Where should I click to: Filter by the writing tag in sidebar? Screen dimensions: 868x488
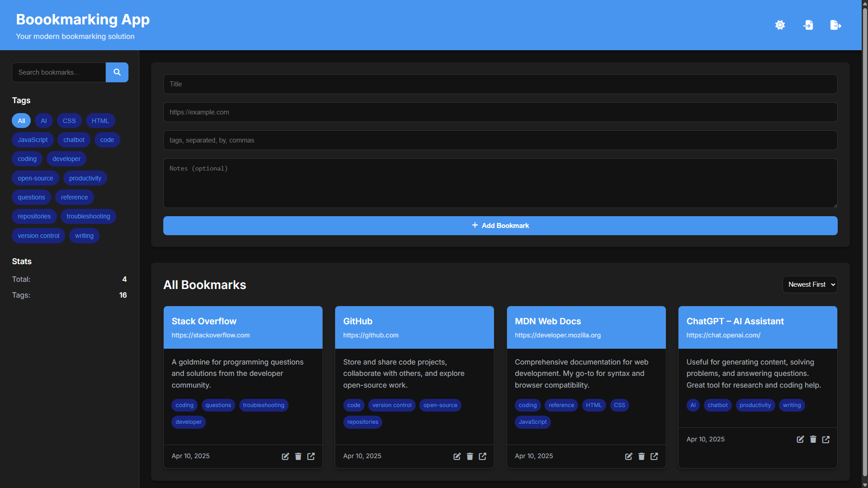(x=84, y=236)
